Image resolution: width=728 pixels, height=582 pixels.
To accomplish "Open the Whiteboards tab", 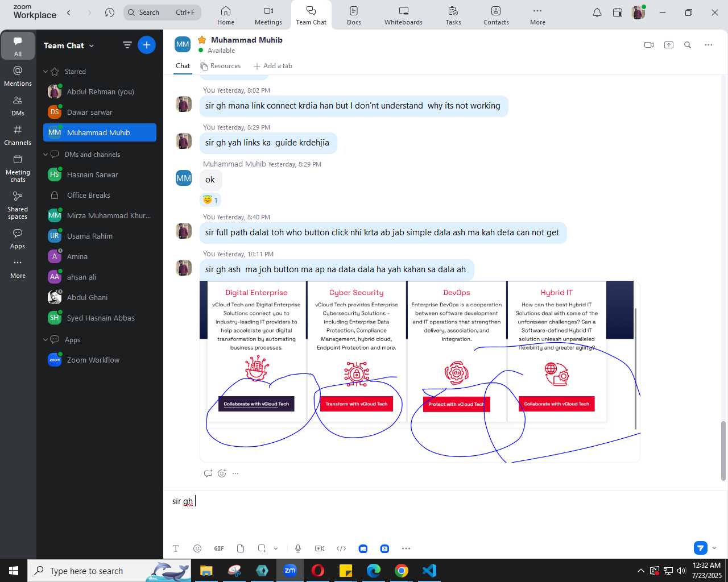I will (x=403, y=15).
